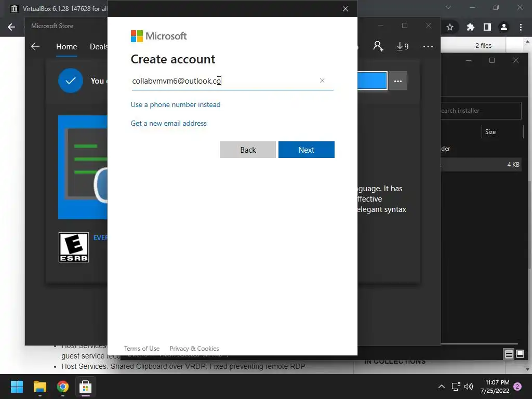
Task: Click the tab search chevron in Chrome title bar
Action: [448, 7]
